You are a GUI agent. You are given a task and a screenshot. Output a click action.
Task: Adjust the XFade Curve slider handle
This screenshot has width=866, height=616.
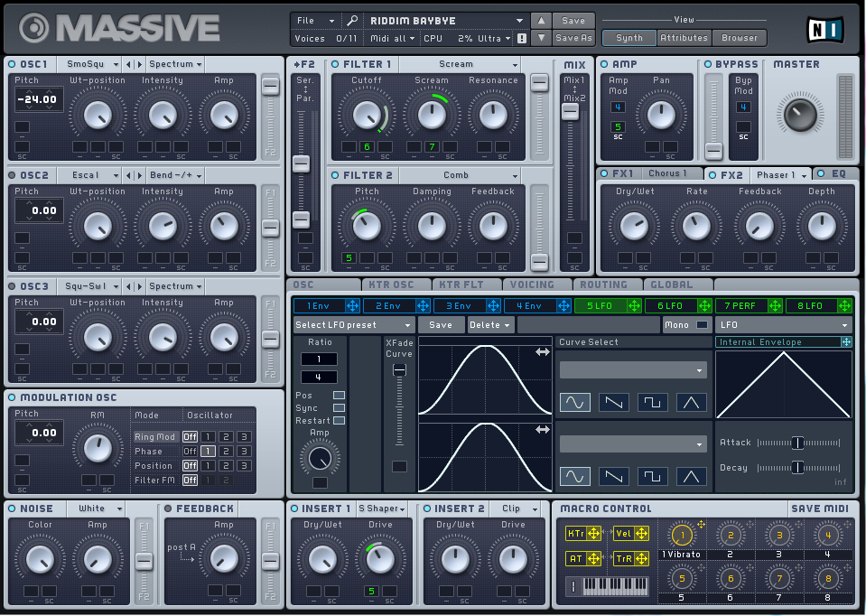click(x=399, y=369)
